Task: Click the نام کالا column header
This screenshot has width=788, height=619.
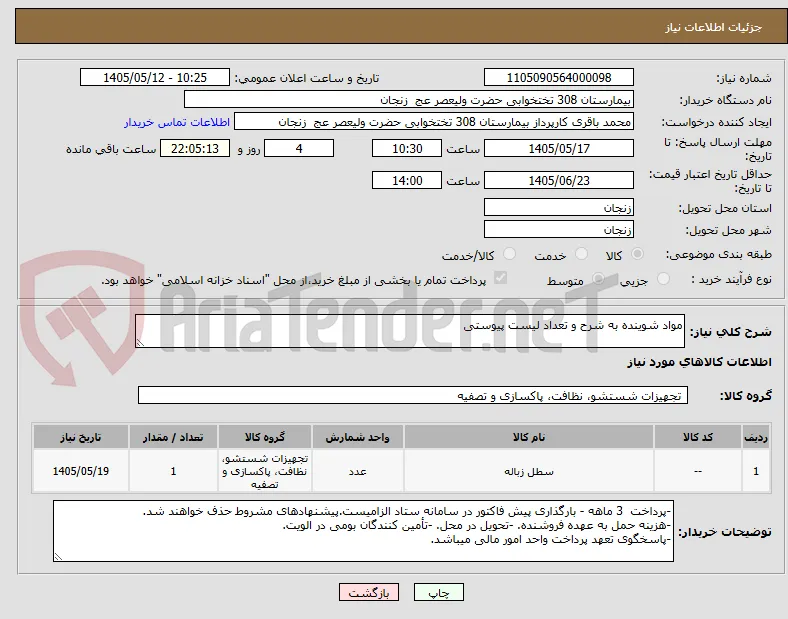Action: pyautogui.click(x=529, y=437)
